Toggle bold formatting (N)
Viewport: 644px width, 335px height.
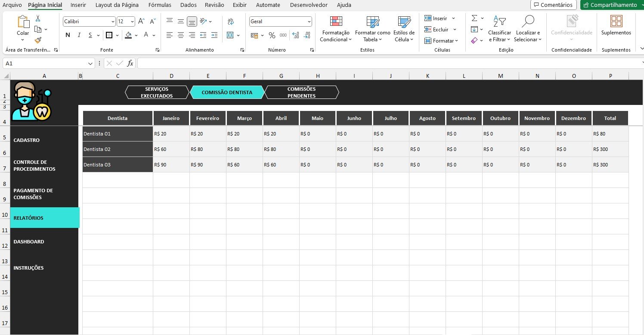click(68, 35)
